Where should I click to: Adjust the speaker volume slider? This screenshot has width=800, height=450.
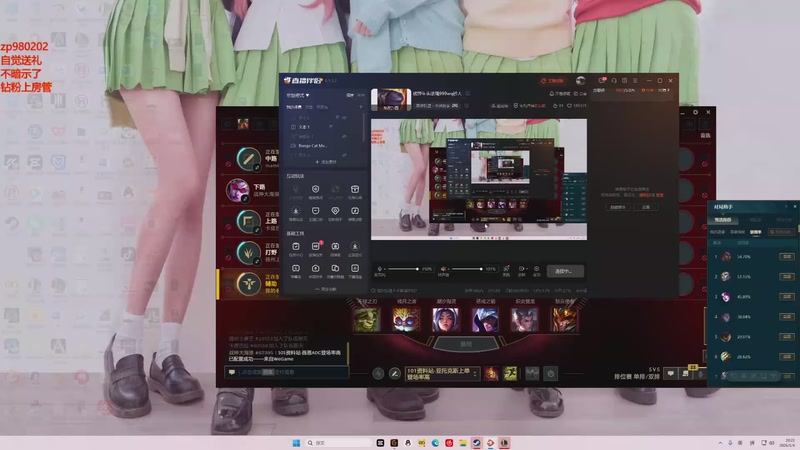tap(467, 269)
